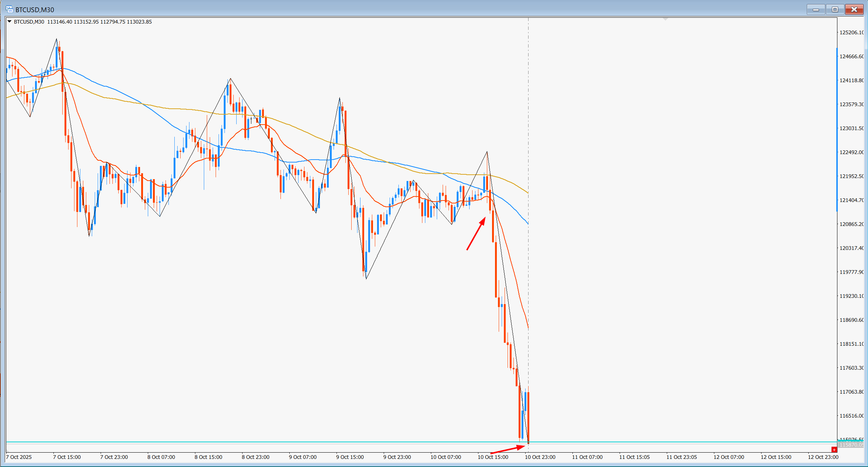Click the 123579.3 price scale label

pos(851,104)
